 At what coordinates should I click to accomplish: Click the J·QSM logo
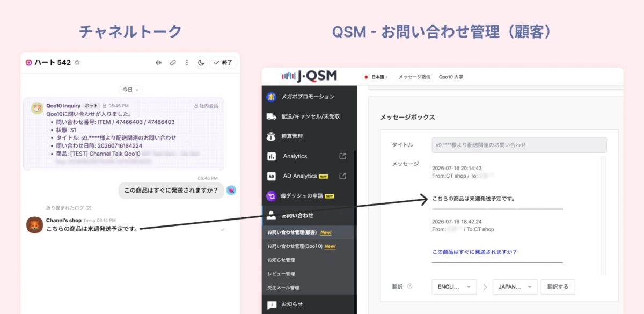[x=310, y=76]
